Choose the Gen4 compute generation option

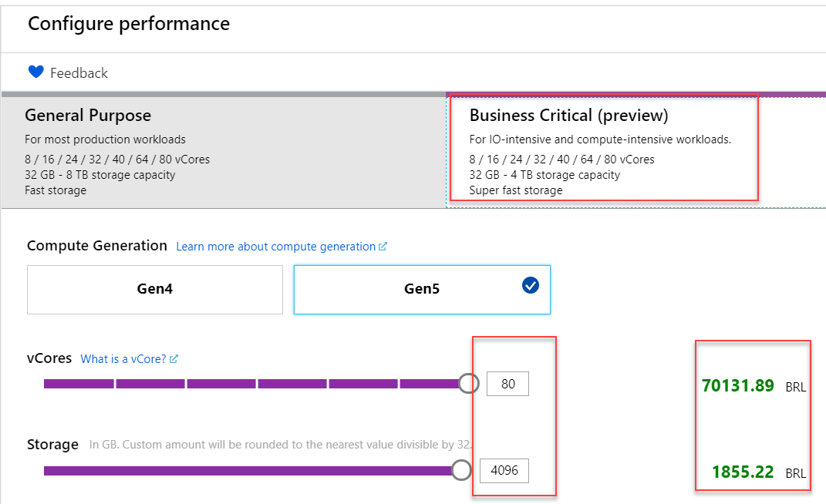pos(154,290)
